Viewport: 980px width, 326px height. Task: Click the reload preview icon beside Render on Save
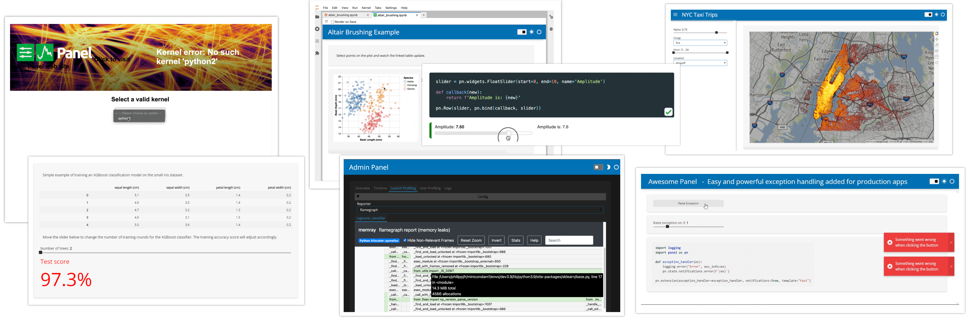tap(326, 22)
